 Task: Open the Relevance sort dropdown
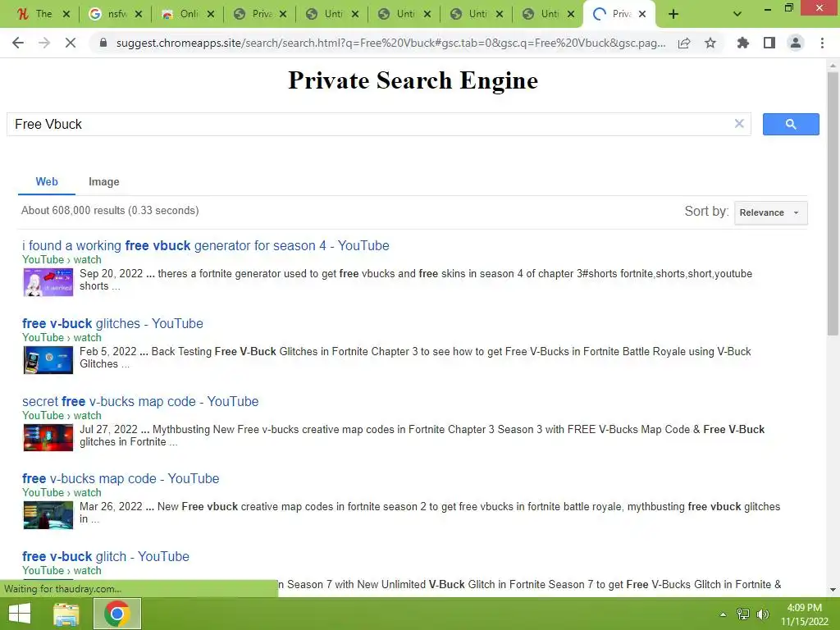pyautogui.click(x=770, y=212)
